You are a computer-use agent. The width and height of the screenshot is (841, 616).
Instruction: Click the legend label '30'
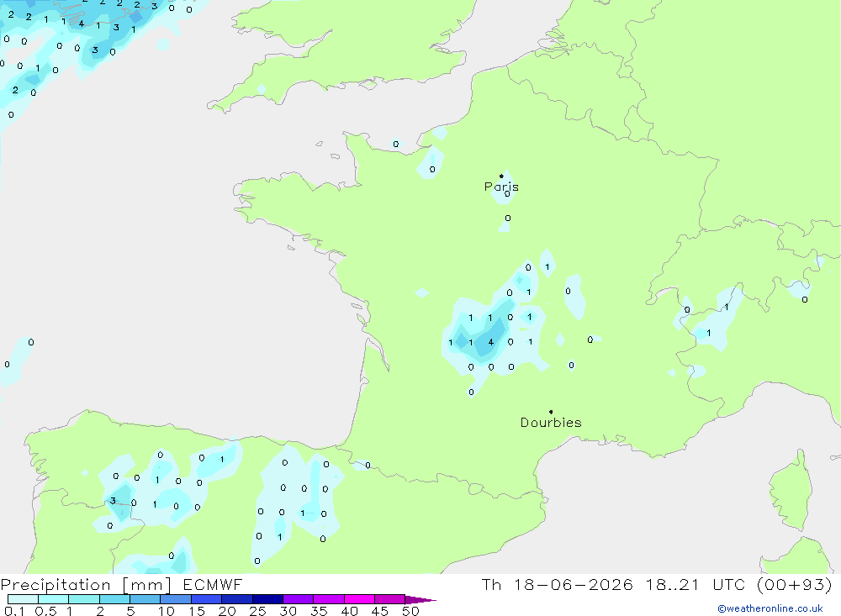coord(288,611)
